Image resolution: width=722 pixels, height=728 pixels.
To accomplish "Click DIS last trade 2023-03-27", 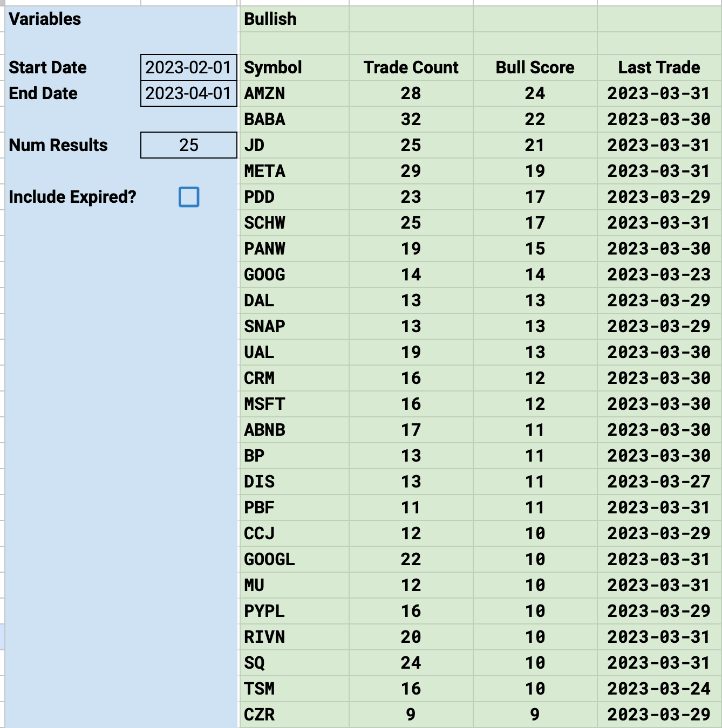I will (659, 482).
